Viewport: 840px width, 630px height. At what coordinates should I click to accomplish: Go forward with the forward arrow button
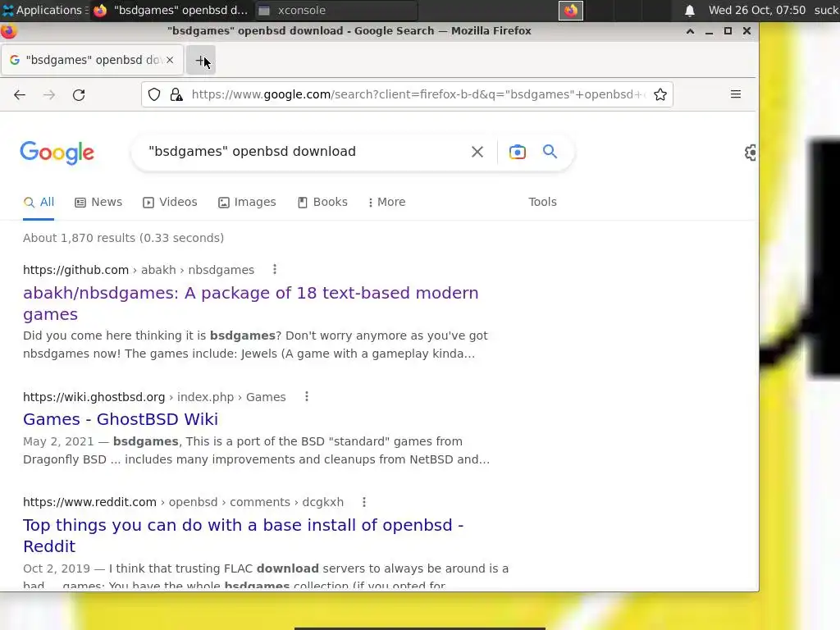coord(49,95)
